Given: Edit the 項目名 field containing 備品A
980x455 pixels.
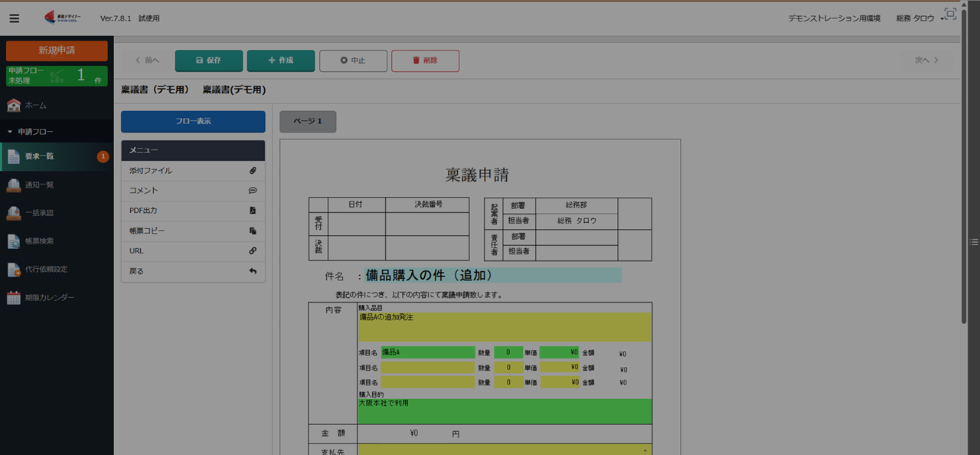Looking at the screenshot, I should (427, 352).
